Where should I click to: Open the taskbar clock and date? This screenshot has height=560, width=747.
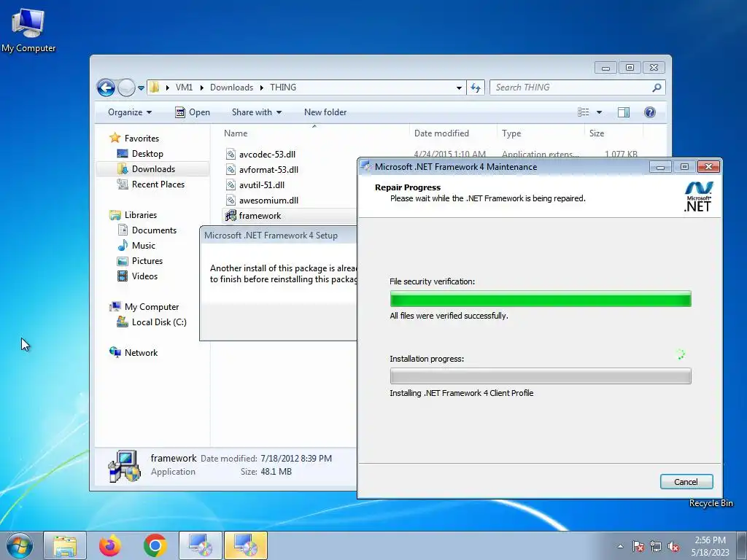point(710,546)
